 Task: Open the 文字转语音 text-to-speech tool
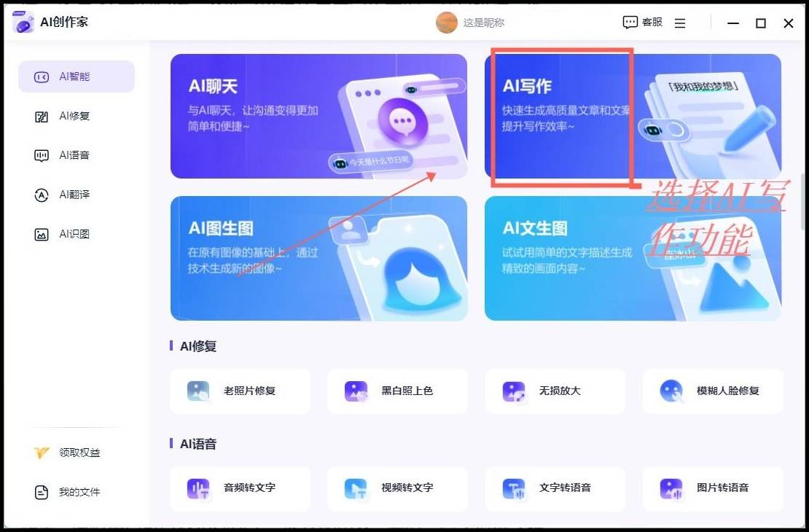555,488
